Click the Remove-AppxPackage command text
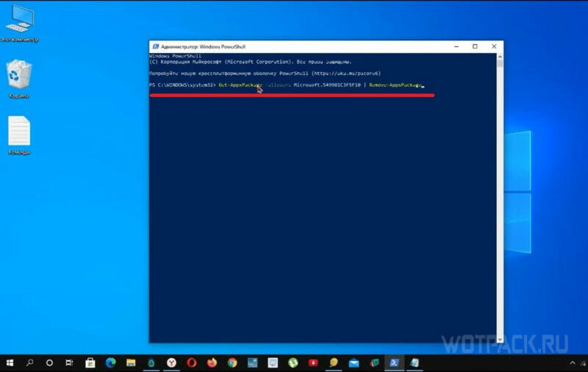Screen dimensions: 588x372 click(x=395, y=85)
